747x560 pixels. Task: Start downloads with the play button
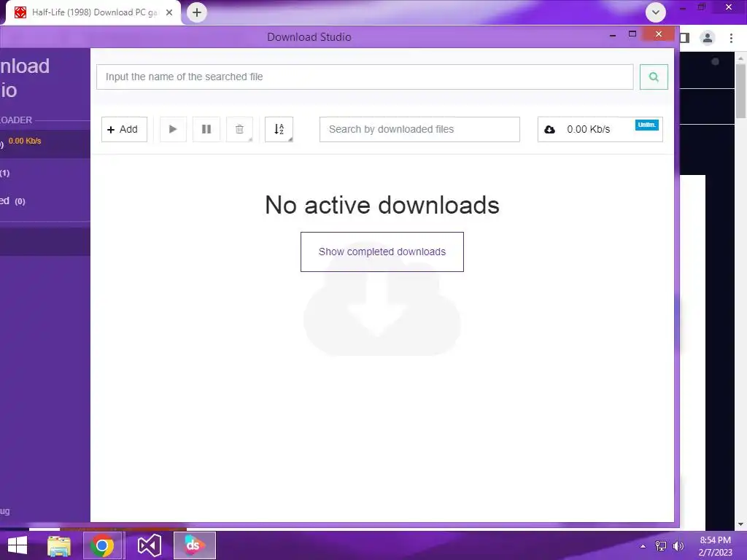point(173,130)
